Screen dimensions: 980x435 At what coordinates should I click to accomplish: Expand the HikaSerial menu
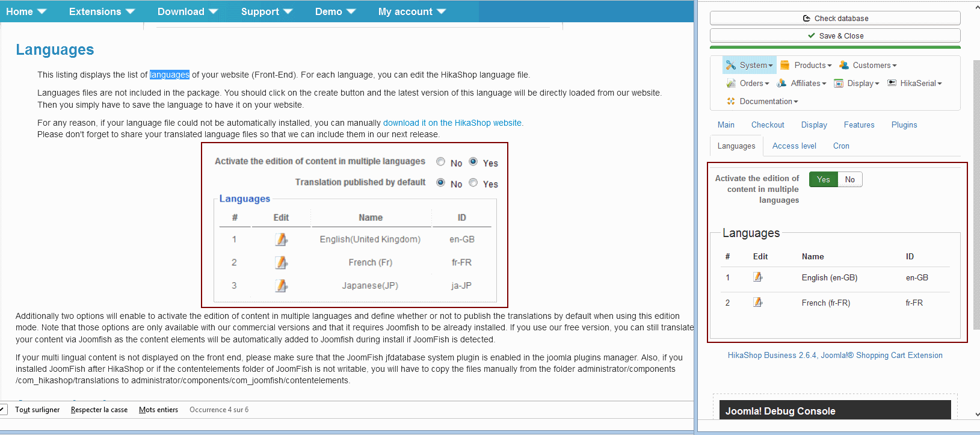click(x=915, y=83)
